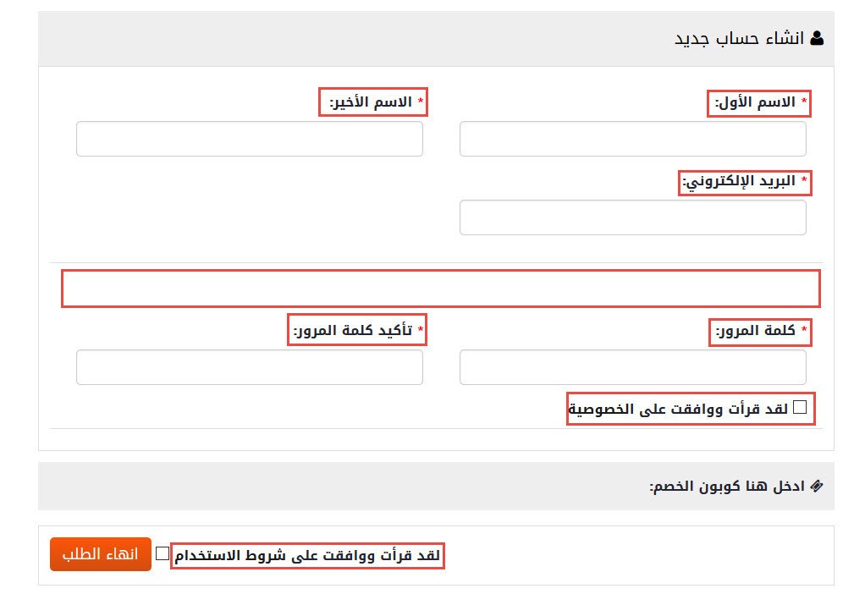Select the تأكيد كلمة المرور label
The height and width of the screenshot is (616, 854).
pyautogui.click(x=357, y=331)
